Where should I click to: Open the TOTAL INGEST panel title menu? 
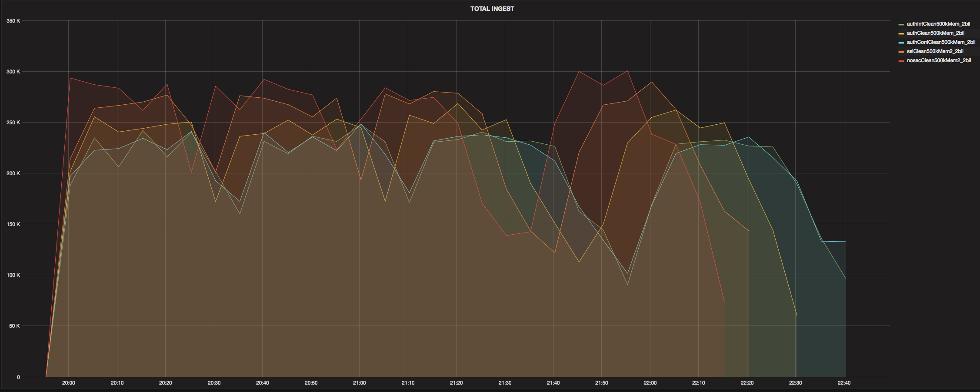click(492, 9)
